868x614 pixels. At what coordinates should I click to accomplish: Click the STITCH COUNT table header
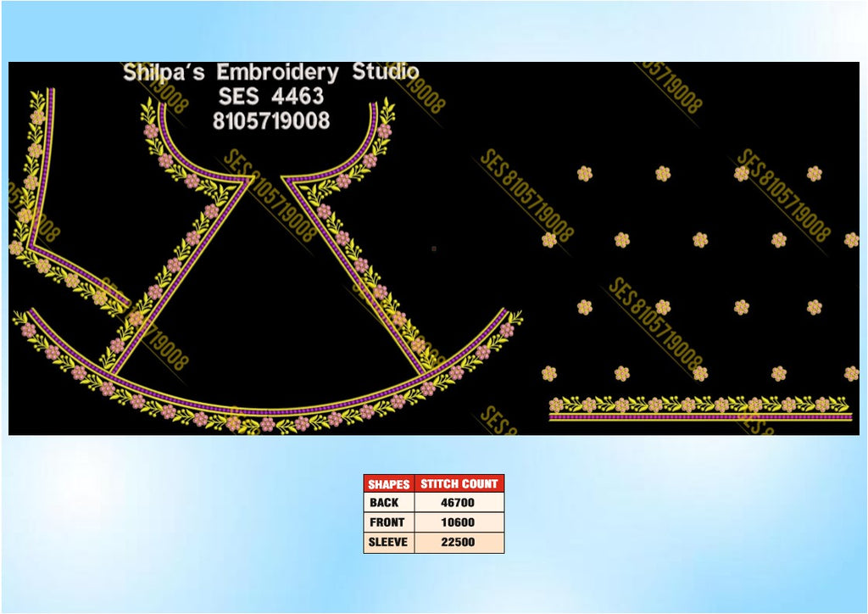pos(459,484)
